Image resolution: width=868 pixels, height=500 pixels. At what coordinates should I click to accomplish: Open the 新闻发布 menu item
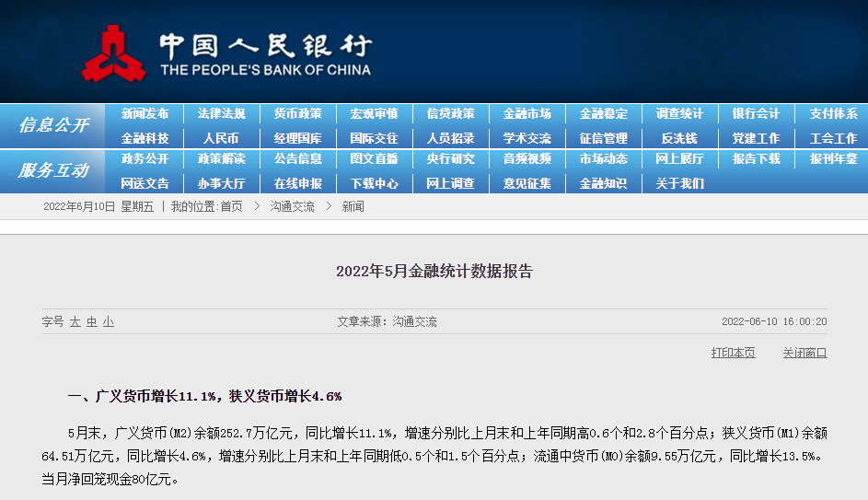tap(145, 114)
